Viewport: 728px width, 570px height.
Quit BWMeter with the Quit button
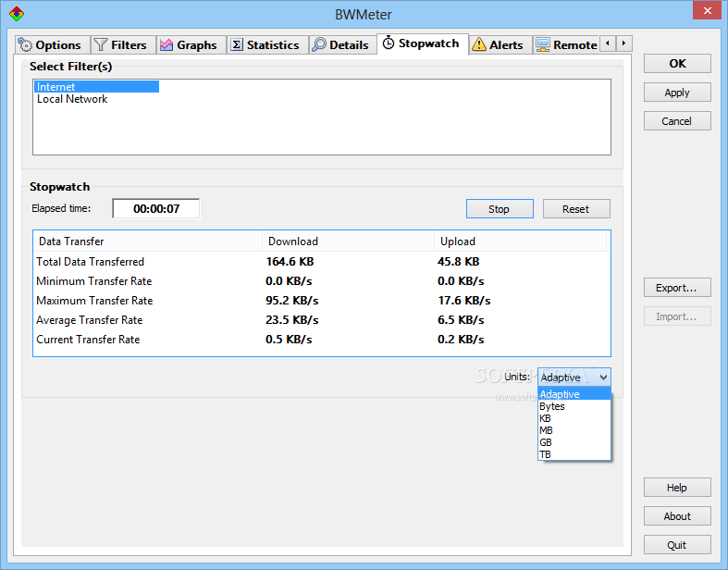coord(677,545)
